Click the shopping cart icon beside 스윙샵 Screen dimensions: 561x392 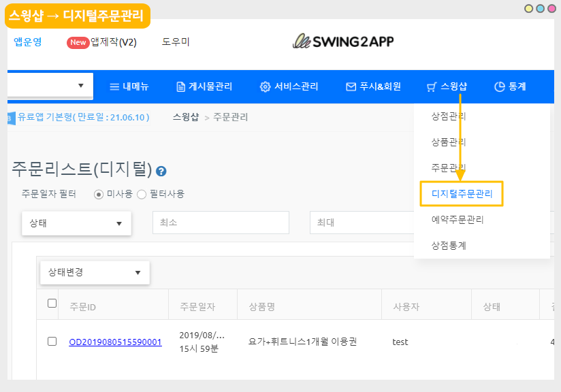coord(432,86)
